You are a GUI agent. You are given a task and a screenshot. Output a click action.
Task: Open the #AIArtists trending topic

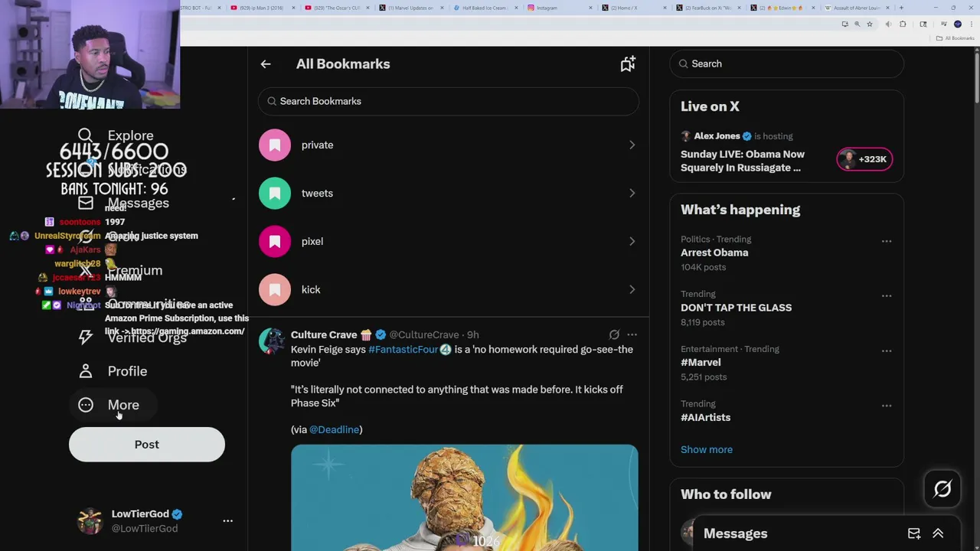706,417
